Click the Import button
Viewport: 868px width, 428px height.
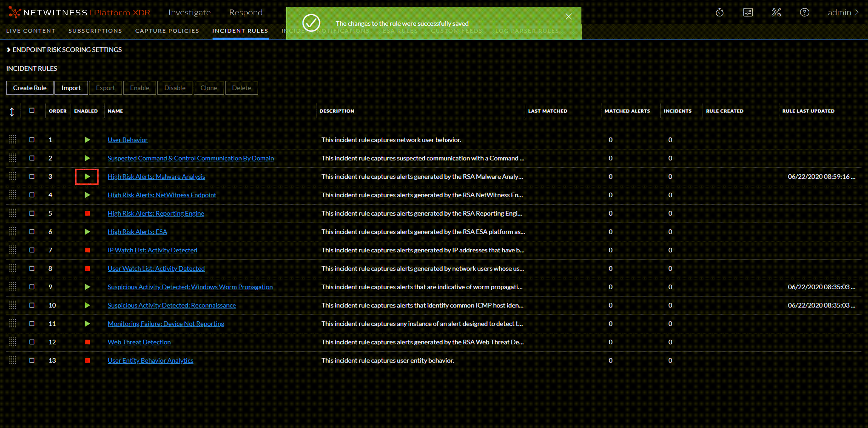click(x=71, y=88)
